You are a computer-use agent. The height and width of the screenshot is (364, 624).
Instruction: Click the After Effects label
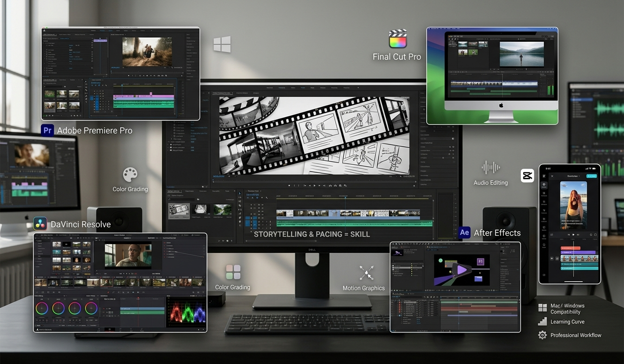[497, 233]
